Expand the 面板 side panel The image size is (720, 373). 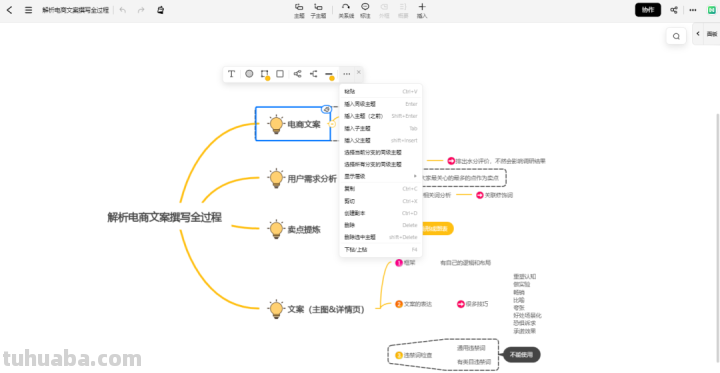click(x=706, y=34)
